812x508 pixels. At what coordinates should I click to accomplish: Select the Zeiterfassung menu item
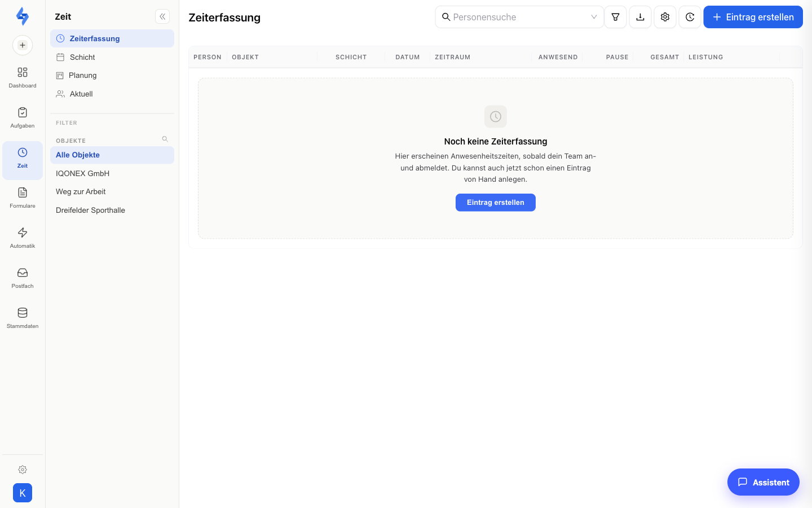[x=112, y=38]
